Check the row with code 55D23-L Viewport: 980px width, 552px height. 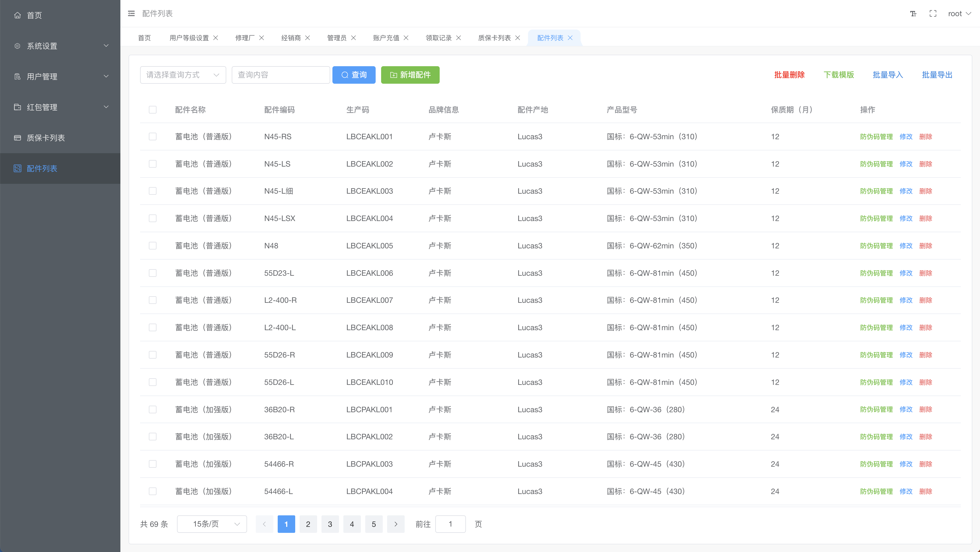click(x=153, y=273)
